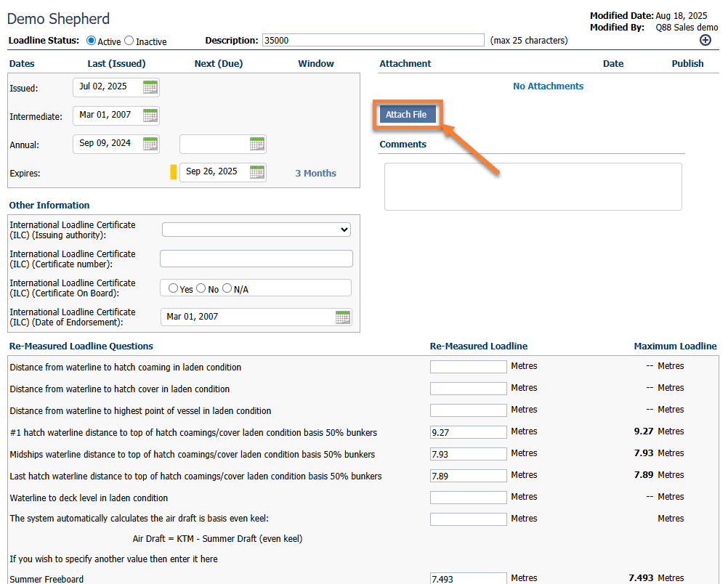
Task: Choose No for Certificate On Board
Action: click(x=201, y=288)
